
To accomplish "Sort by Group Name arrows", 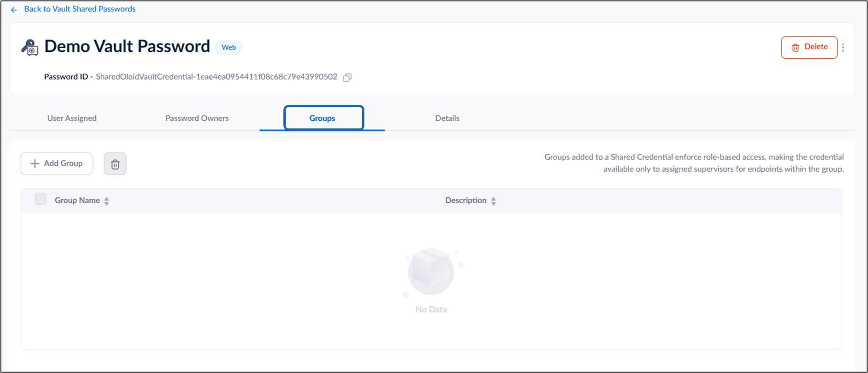I will point(106,201).
